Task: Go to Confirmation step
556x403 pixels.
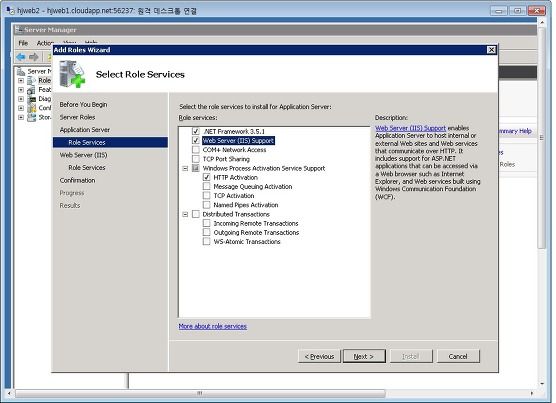Action: click(x=77, y=180)
